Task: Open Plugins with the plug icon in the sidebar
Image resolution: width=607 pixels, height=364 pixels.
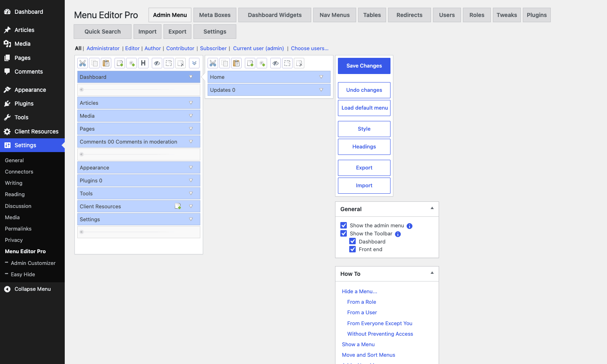Action: pyautogui.click(x=32, y=104)
